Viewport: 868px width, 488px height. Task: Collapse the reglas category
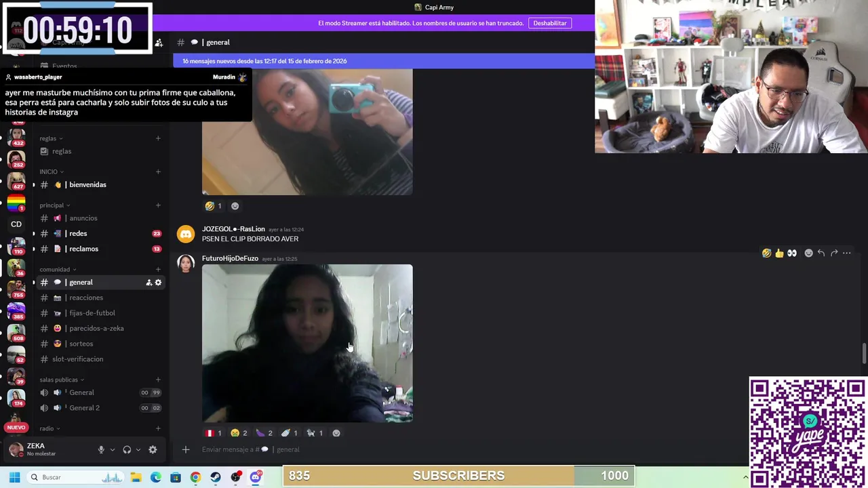51,138
